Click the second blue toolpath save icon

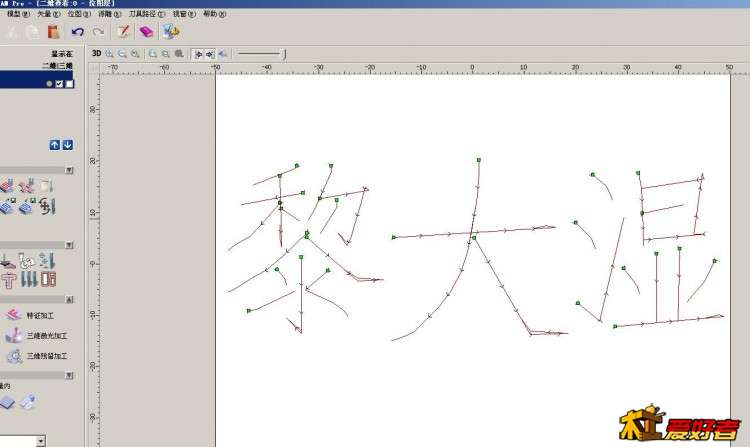pyautogui.click(x=27, y=206)
